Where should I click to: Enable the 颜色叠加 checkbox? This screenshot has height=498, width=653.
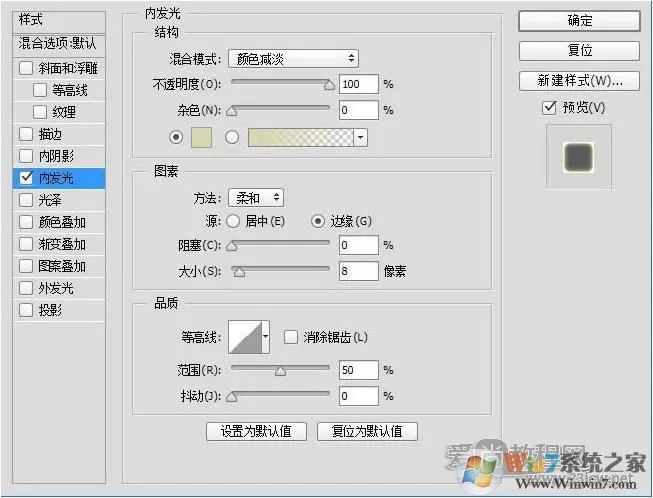point(26,222)
